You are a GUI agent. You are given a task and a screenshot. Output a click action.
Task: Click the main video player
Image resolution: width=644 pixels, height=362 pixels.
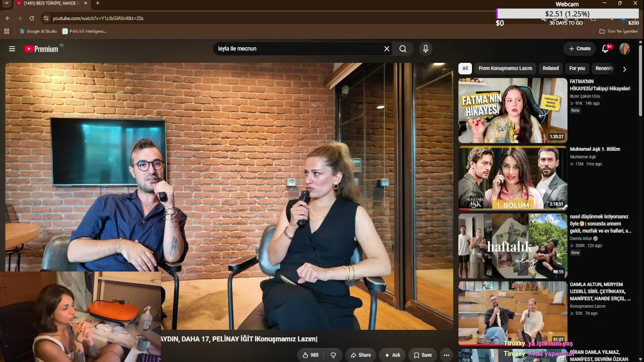[229, 196]
